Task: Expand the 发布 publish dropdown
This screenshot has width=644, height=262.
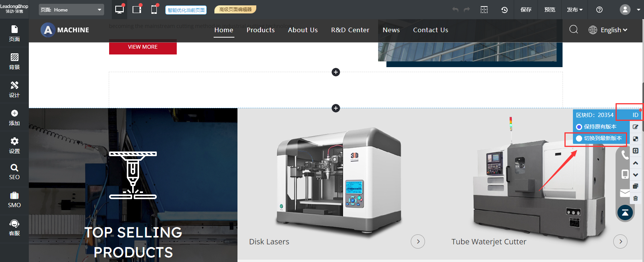Action: click(574, 10)
